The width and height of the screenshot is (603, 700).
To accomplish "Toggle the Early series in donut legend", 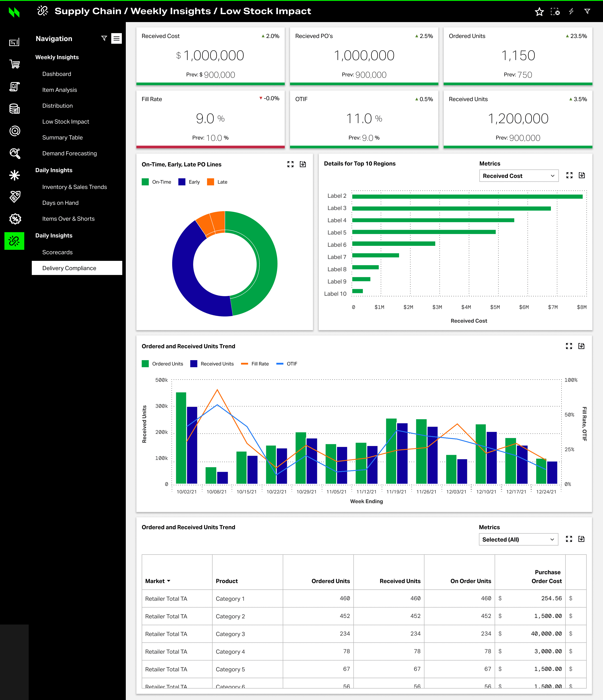I will (x=189, y=182).
